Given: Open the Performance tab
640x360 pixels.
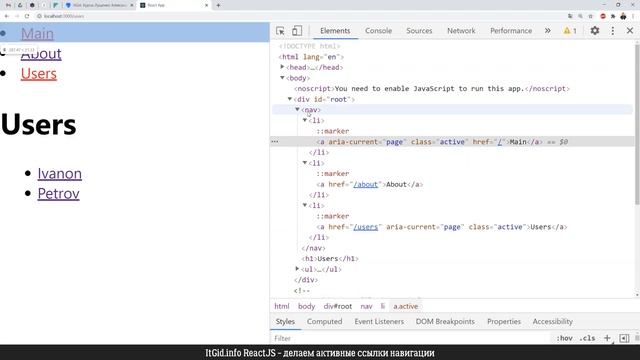Looking at the screenshot, I should point(511,31).
